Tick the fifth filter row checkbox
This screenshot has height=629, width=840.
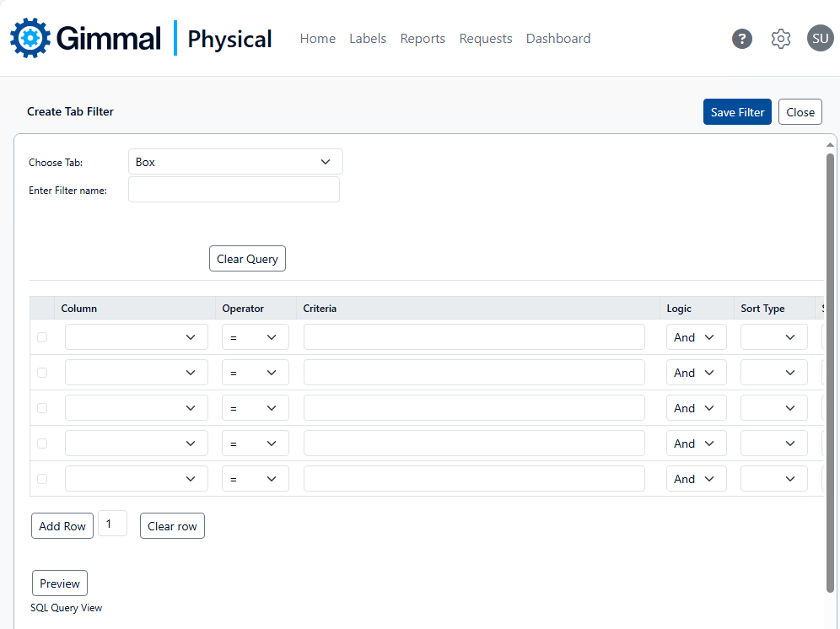tap(42, 479)
